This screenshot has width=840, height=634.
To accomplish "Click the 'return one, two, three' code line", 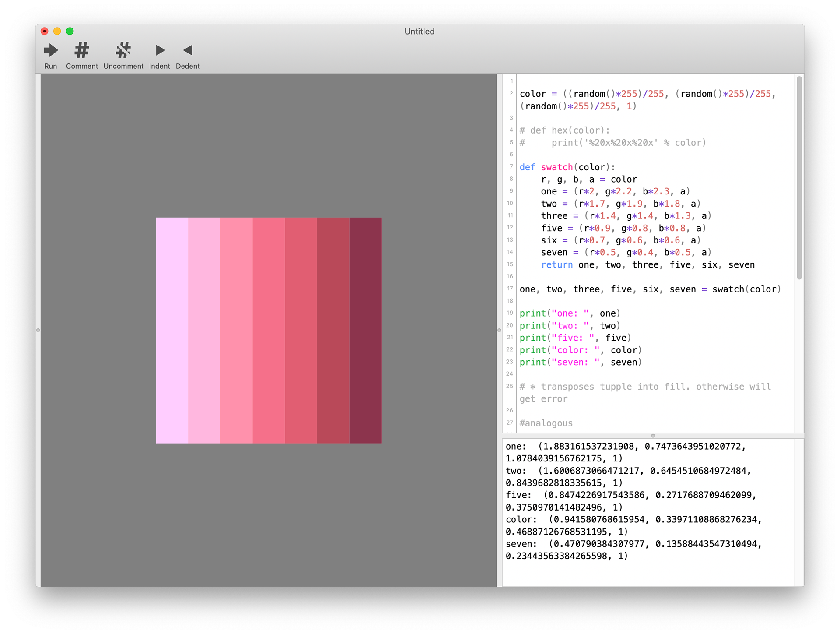I will 647,265.
